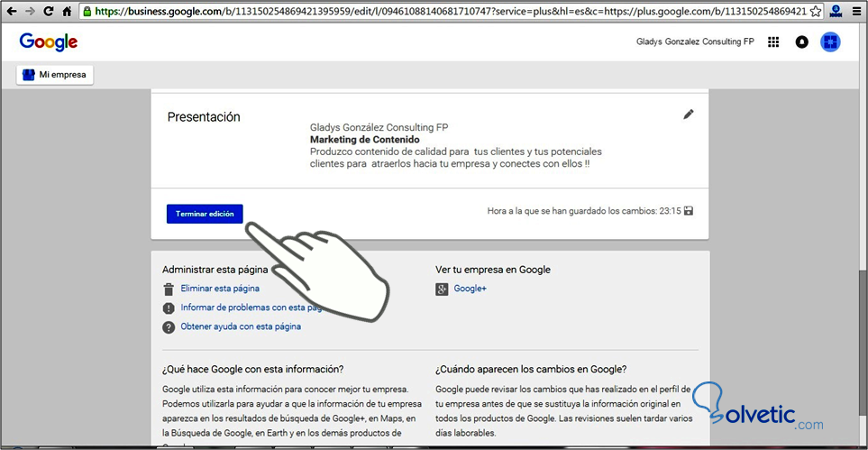Click Gladys González Consulting FP presentation title

tap(379, 127)
